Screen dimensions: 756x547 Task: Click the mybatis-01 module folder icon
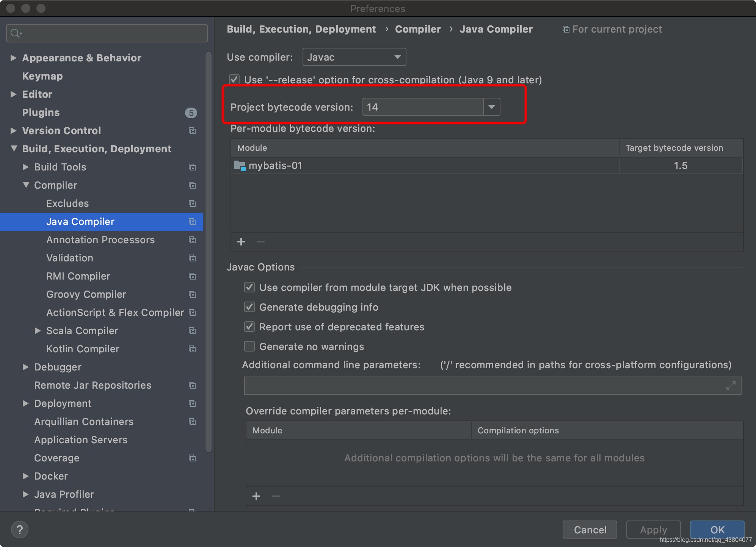240,166
